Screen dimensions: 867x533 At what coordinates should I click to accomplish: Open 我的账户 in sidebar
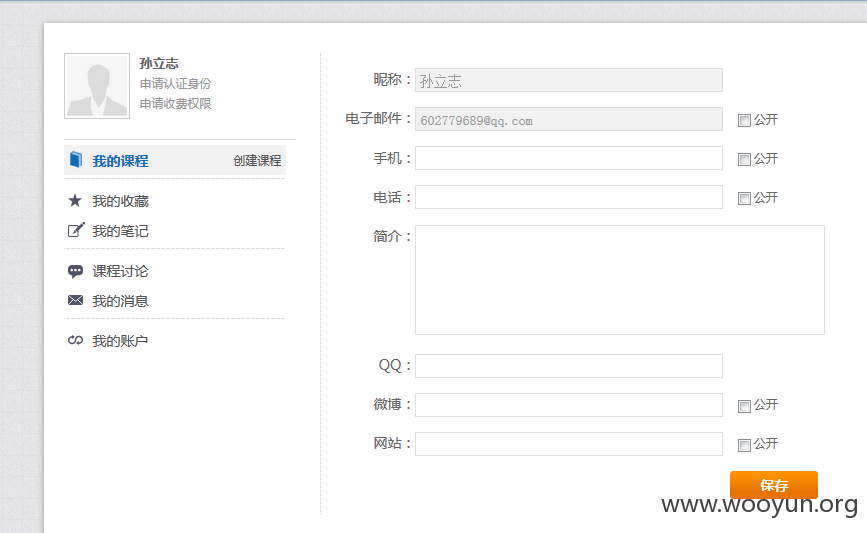(x=120, y=341)
